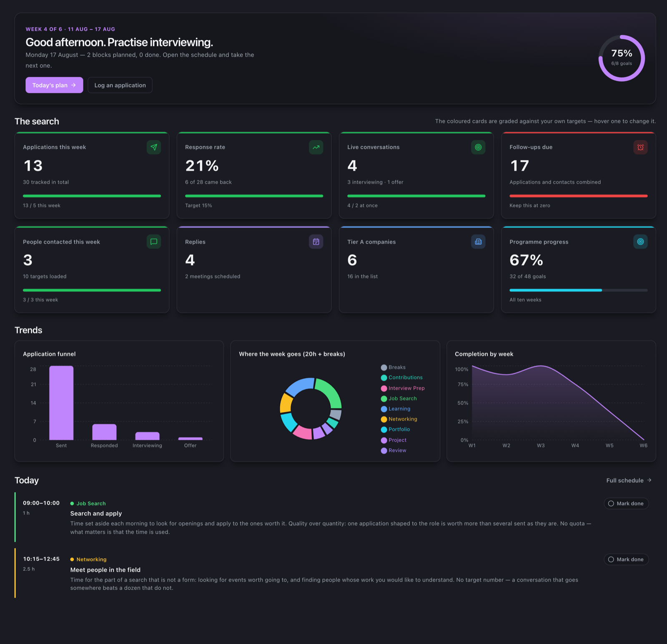Click Review in the chart legend
The height and width of the screenshot is (644, 667).
coord(394,450)
